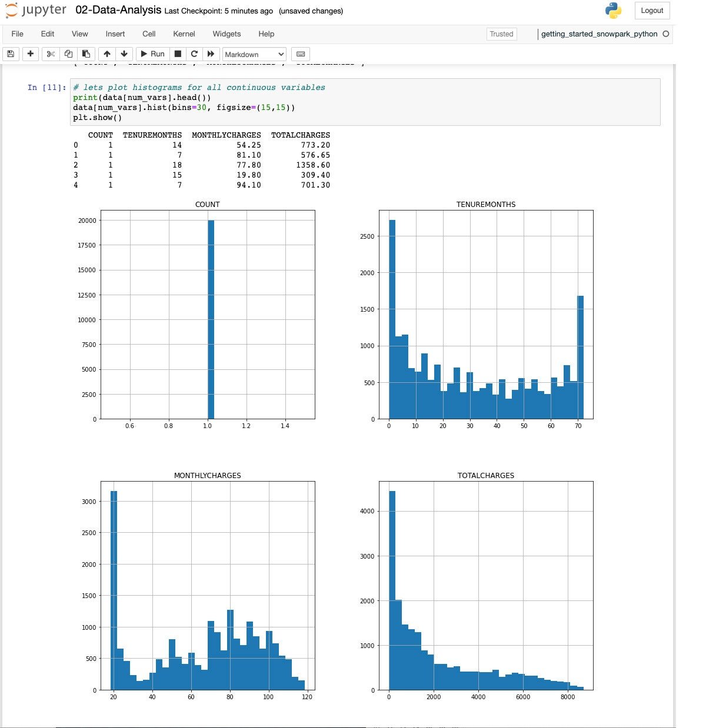This screenshot has width=706, height=728.
Task: Move the selected cell down
Action: pyautogui.click(x=124, y=54)
